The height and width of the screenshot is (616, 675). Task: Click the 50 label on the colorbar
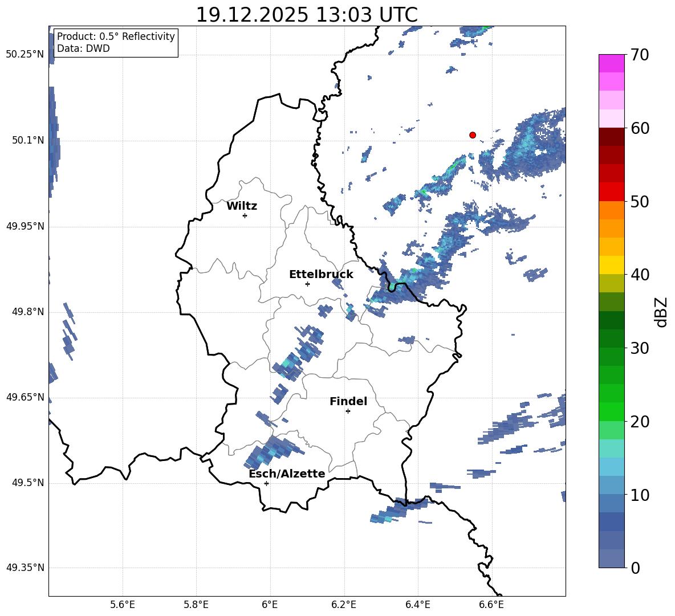click(x=640, y=201)
